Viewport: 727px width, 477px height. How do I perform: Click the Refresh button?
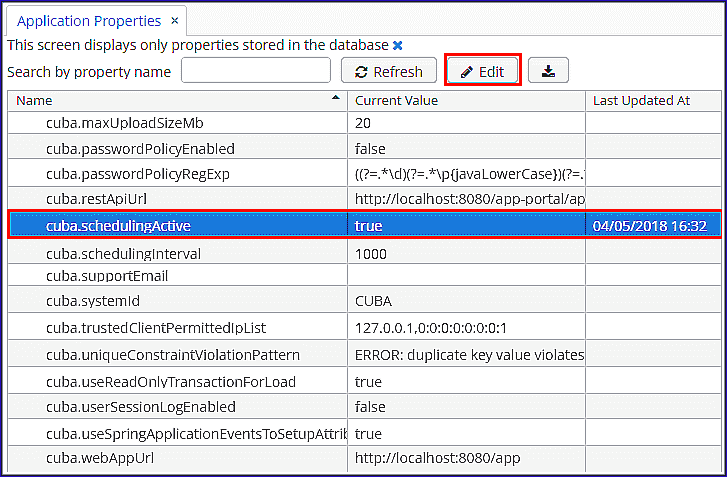(389, 70)
